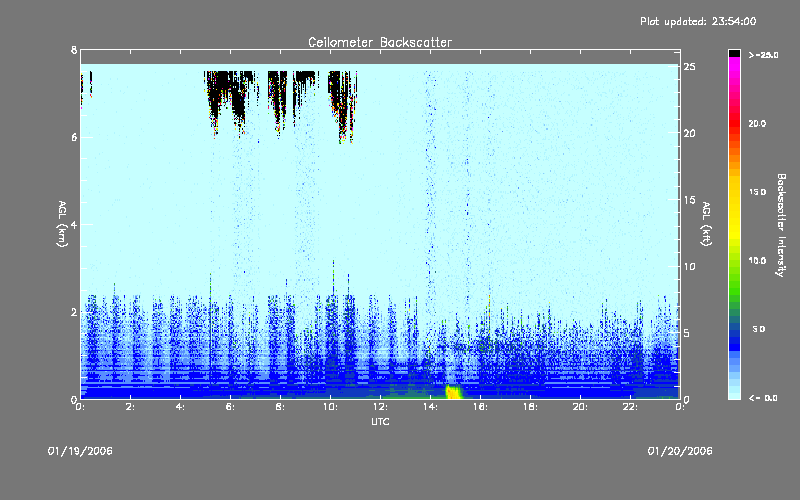Select the '22:' UTC hour tick
800x500 pixels.
pyautogui.click(x=631, y=407)
